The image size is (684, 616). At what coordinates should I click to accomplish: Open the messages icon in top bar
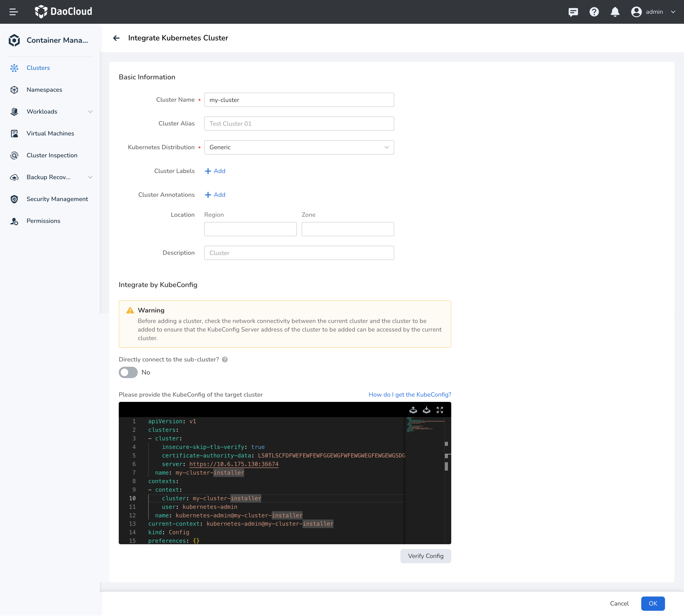(x=573, y=11)
